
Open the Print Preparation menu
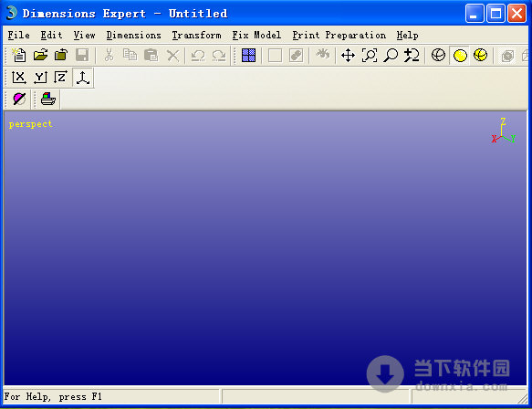(x=339, y=35)
